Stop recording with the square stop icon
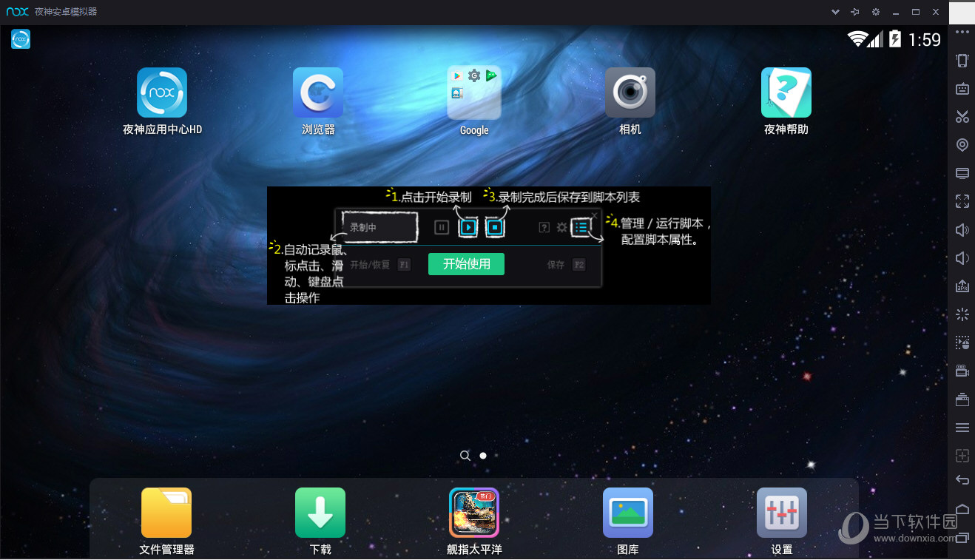Viewport: 975px width, 560px height. pyautogui.click(x=495, y=227)
